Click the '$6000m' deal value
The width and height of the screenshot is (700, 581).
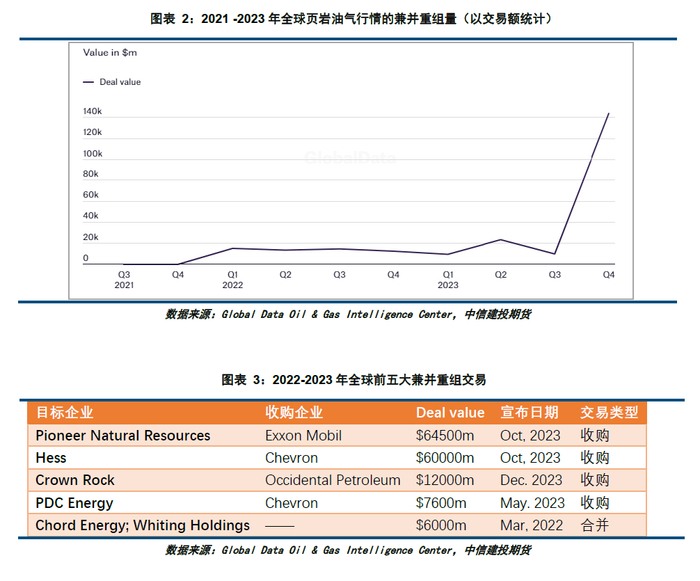pyautogui.click(x=441, y=525)
